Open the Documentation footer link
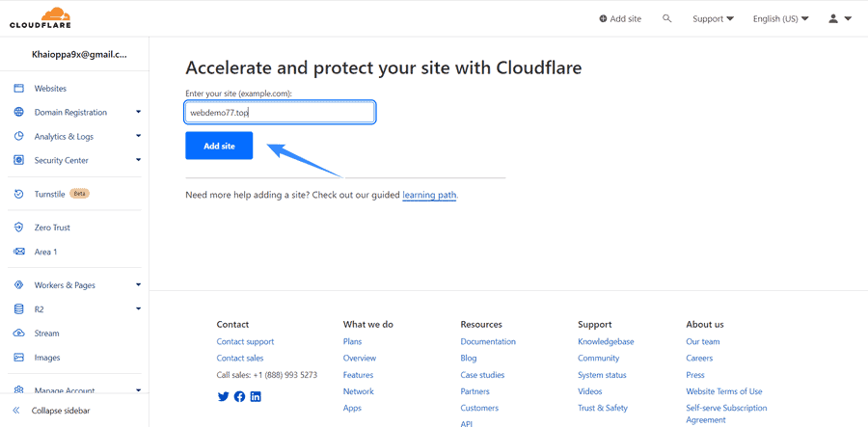Image resolution: width=868 pixels, height=427 pixels. click(488, 342)
